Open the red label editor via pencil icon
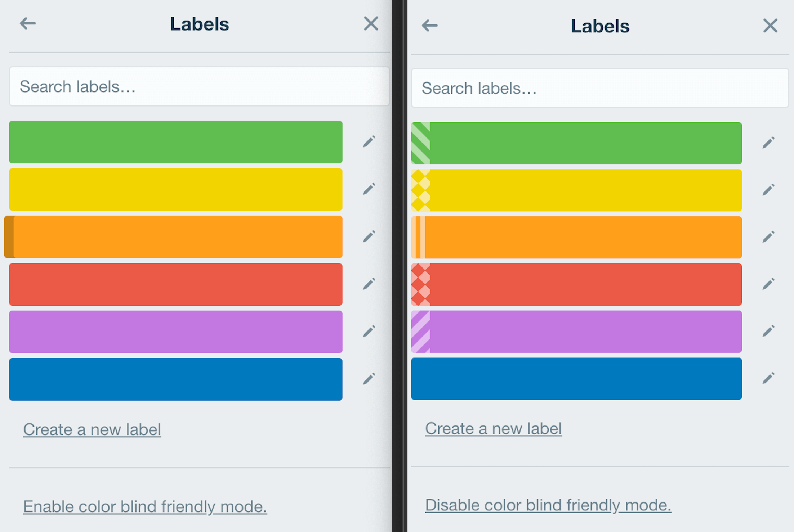Image resolution: width=794 pixels, height=532 pixels. click(369, 284)
